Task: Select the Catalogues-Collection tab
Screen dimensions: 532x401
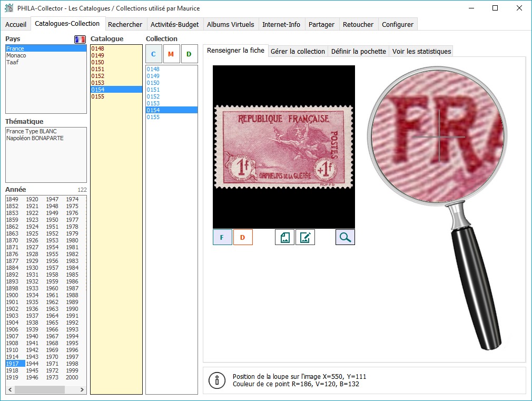Action: coord(67,24)
